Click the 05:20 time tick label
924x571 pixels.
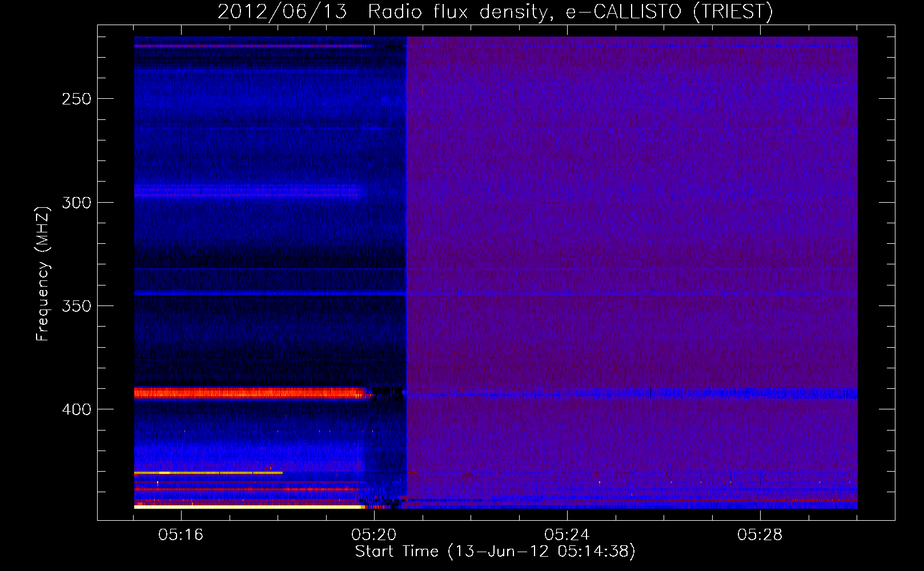(374, 535)
